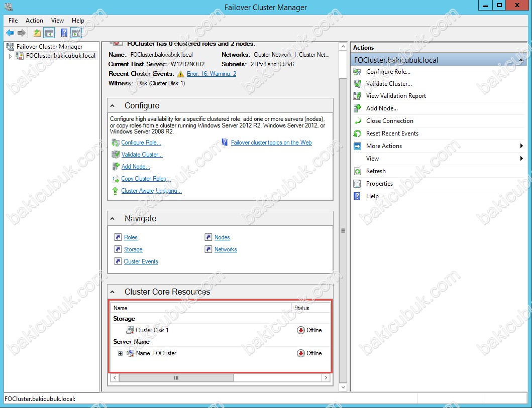
Task: Click the Close Connection icon
Action: (x=357, y=121)
